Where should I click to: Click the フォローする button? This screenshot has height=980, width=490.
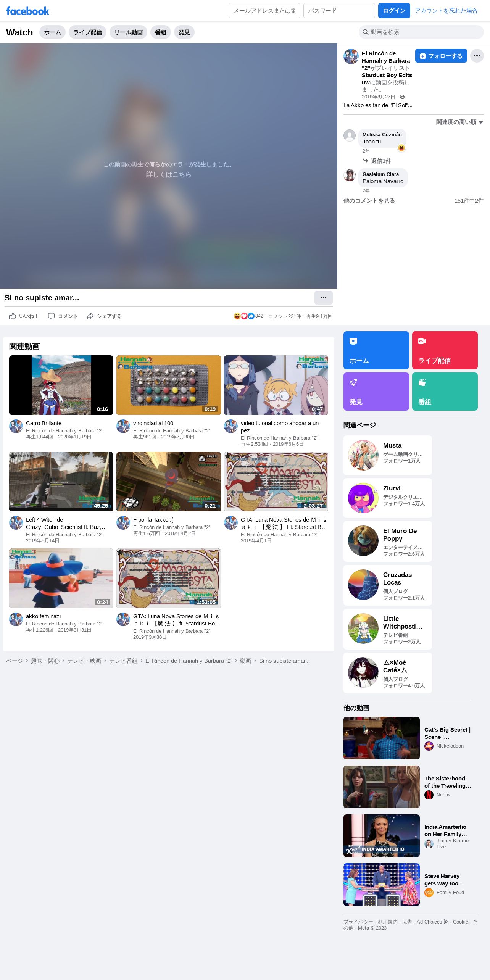pos(441,56)
